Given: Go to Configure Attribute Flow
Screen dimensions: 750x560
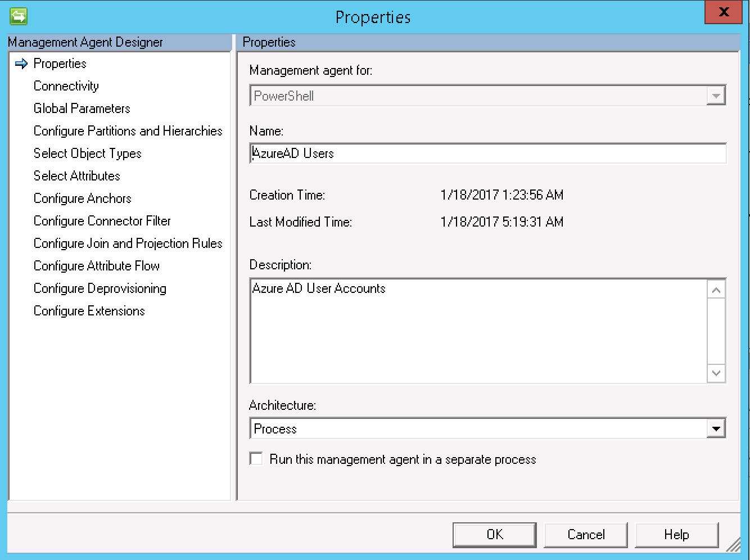Looking at the screenshot, I should click(97, 266).
